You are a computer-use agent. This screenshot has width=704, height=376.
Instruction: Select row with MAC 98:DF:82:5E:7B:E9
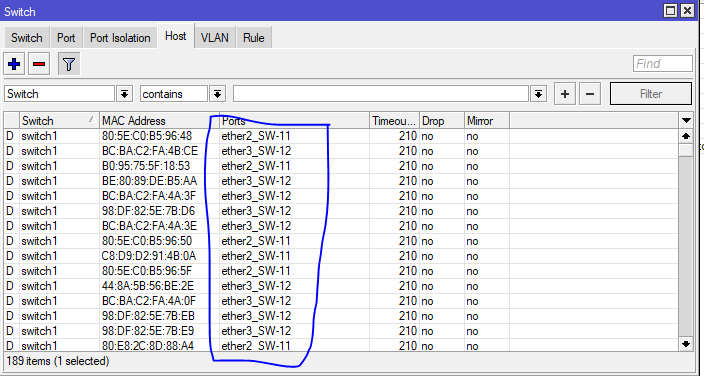[x=341, y=331]
